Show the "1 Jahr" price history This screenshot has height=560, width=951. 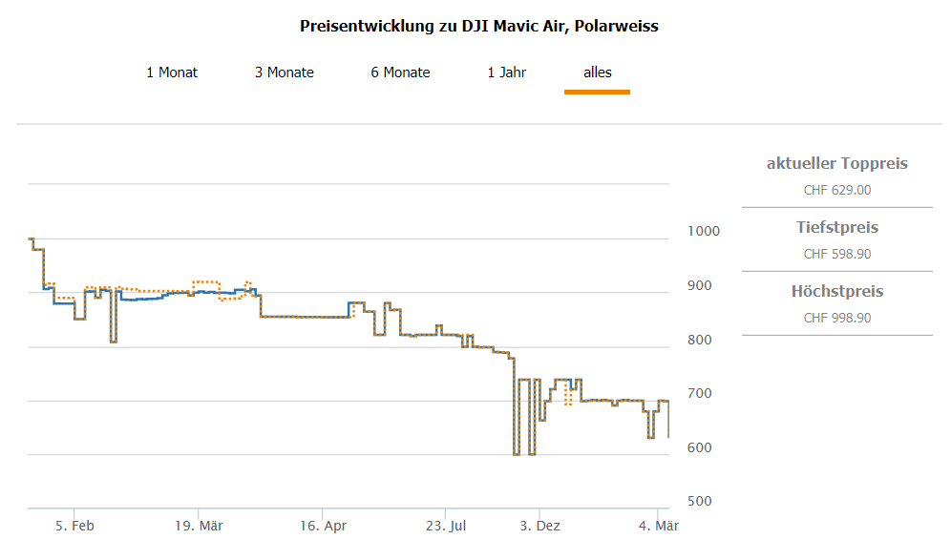pos(507,73)
